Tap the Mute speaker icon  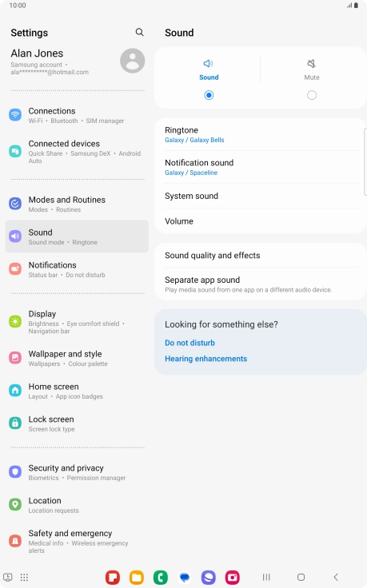[312, 63]
